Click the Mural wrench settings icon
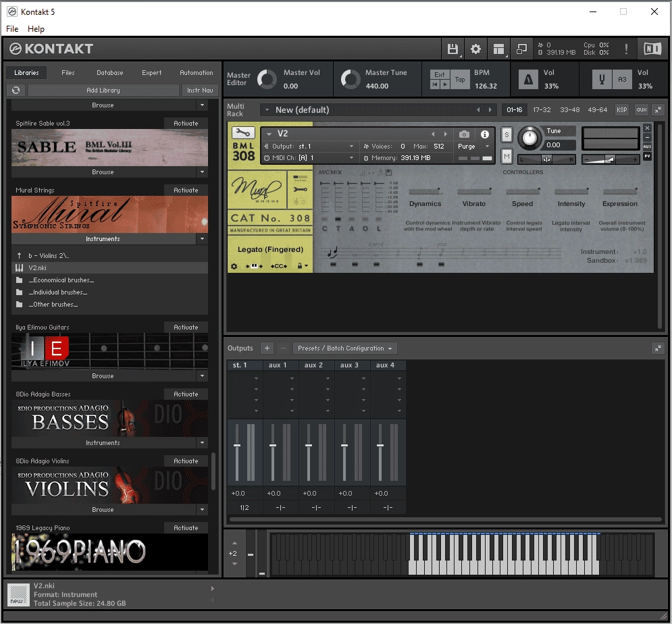Viewport: 672px width, 624px height. coord(300,189)
